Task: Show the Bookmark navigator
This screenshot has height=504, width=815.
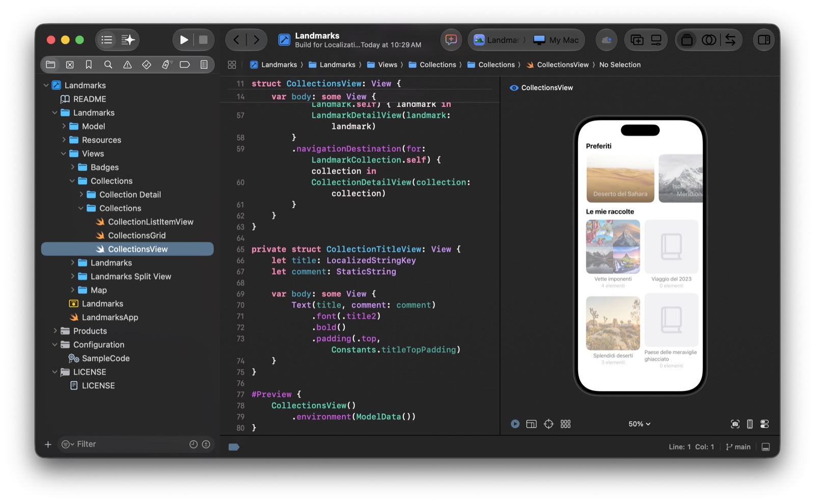Action: [x=89, y=65]
